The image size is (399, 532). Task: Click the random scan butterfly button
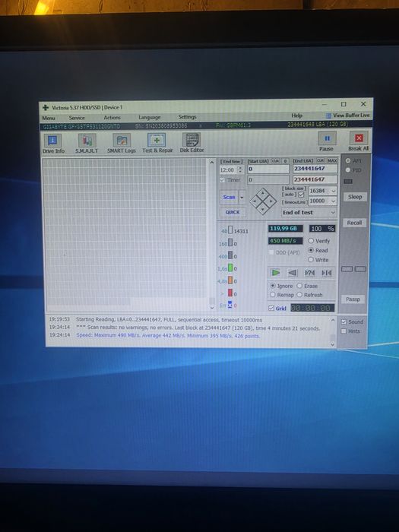[x=309, y=273]
